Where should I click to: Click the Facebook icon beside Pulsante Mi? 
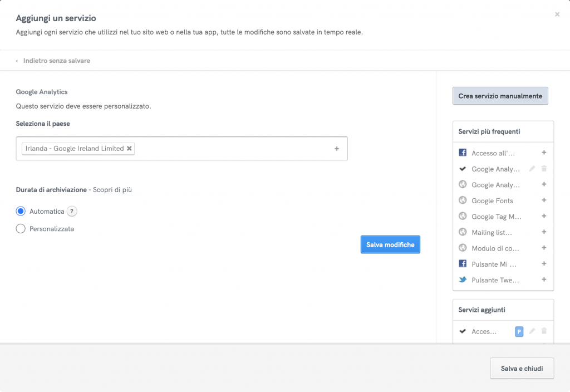point(462,264)
